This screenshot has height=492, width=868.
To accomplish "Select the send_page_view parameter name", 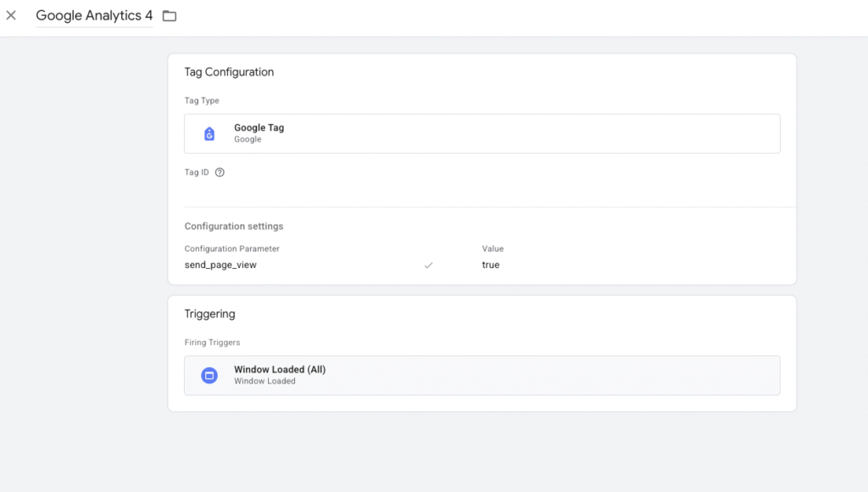I will pyautogui.click(x=220, y=265).
